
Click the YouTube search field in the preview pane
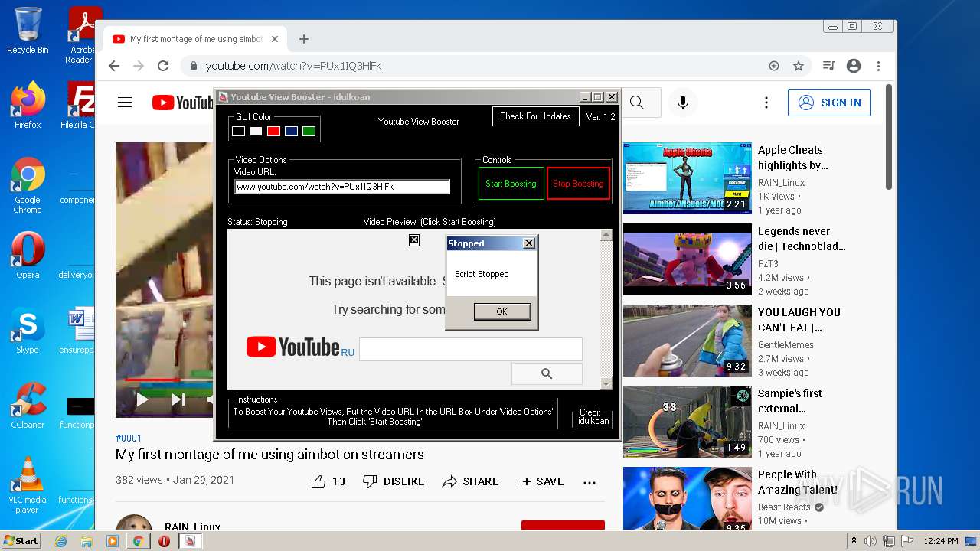click(470, 349)
